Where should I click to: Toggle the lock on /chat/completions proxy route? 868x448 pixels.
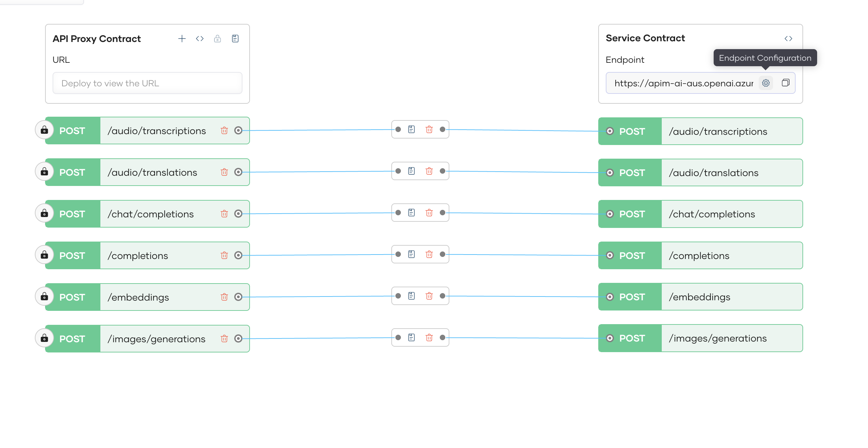click(x=44, y=213)
